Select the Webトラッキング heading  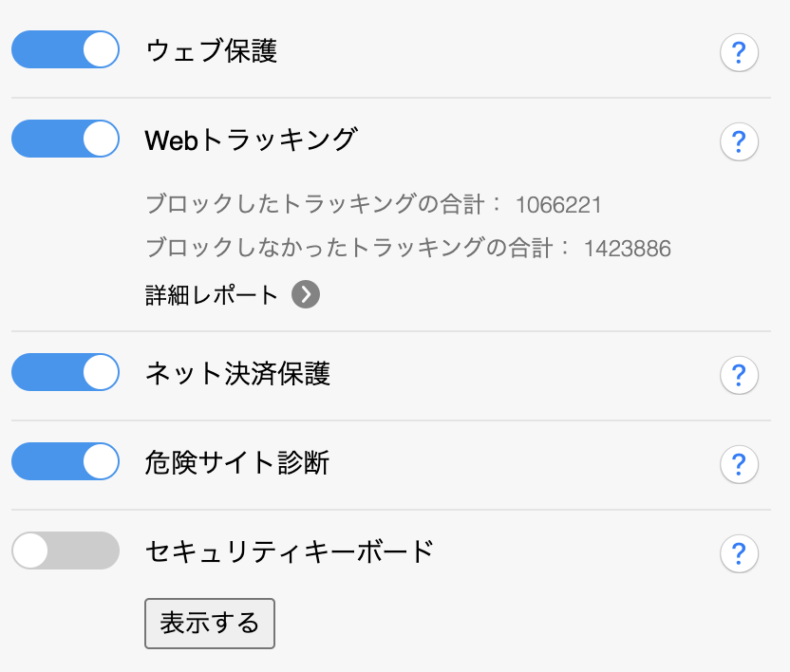click(x=252, y=140)
